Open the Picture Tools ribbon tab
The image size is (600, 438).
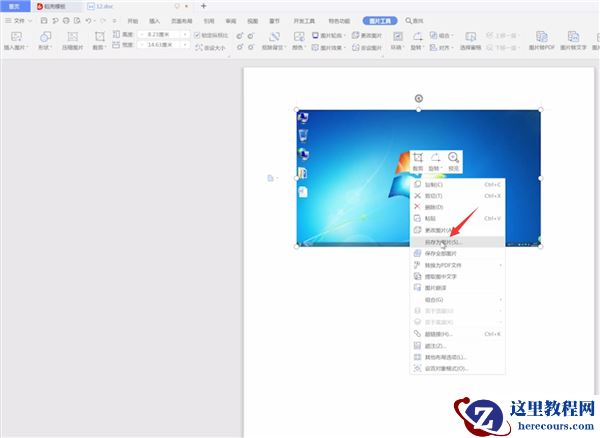tap(380, 21)
